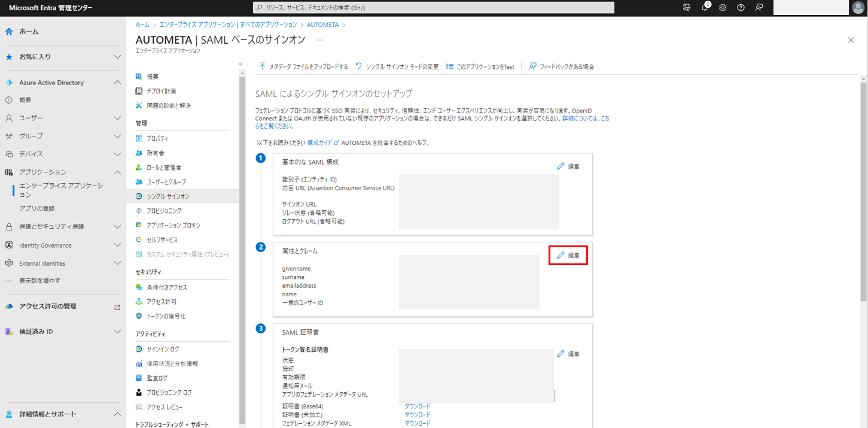The image size is (868, 428).
Task: Open the notifications bell icon
Action: tap(705, 7)
